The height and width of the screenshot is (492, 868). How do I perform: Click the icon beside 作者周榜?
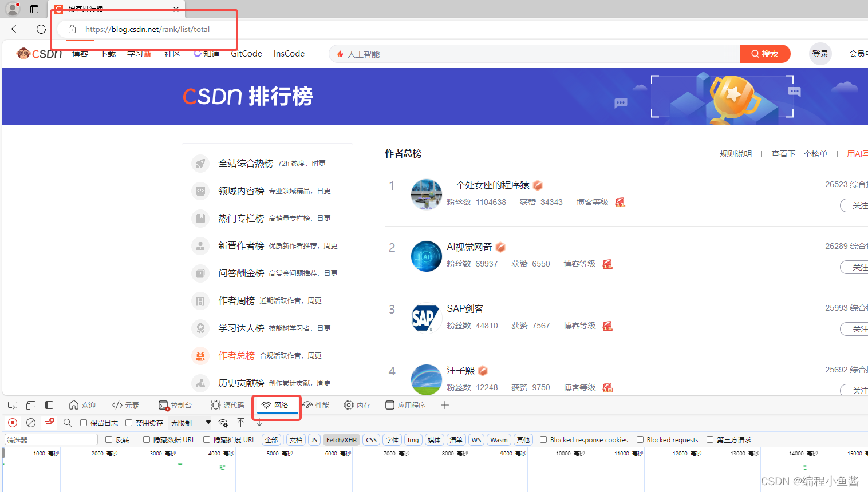[x=200, y=301]
